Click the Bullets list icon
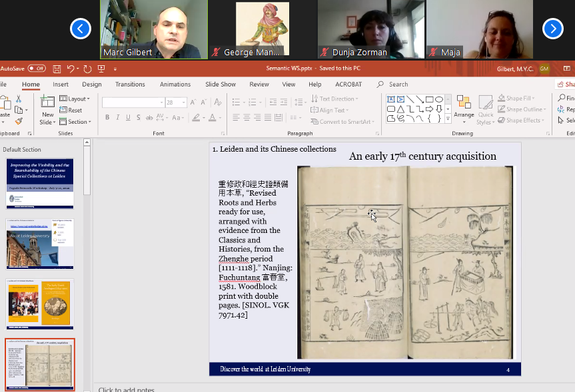This screenshot has width=575, height=392. tap(236, 102)
